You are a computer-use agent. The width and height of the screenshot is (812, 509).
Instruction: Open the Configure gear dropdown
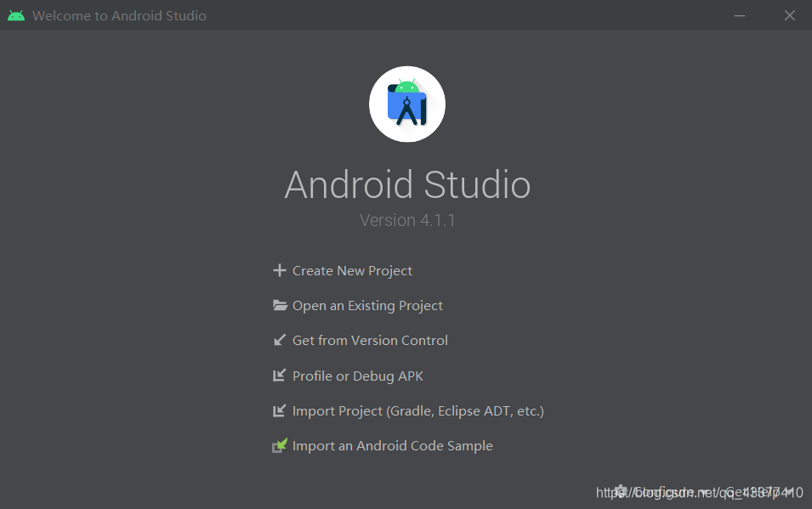point(661,491)
